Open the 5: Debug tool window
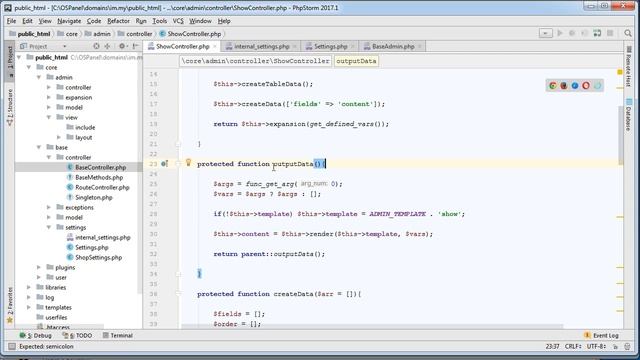Viewport: 640px width, 360px height. (36, 336)
